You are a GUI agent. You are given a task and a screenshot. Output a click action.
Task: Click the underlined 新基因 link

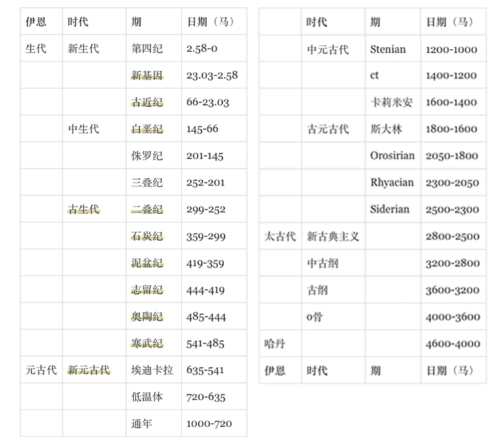pyautogui.click(x=147, y=75)
